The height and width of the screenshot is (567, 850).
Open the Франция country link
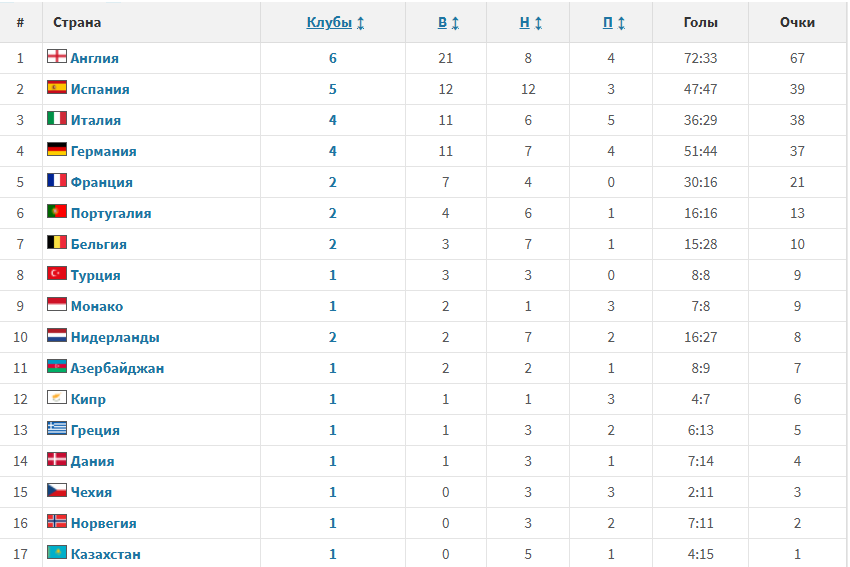pos(101,182)
